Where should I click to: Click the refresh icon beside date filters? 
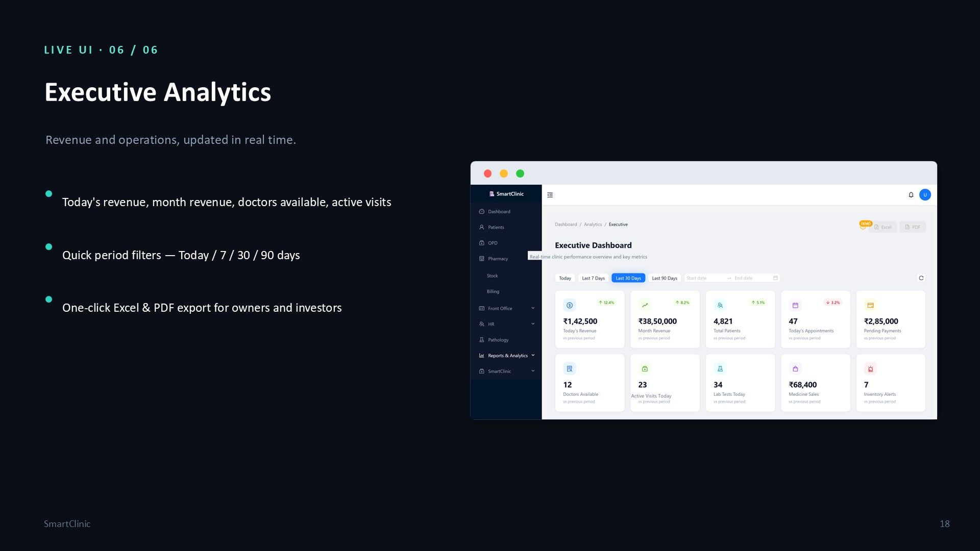[x=921, y=278]
